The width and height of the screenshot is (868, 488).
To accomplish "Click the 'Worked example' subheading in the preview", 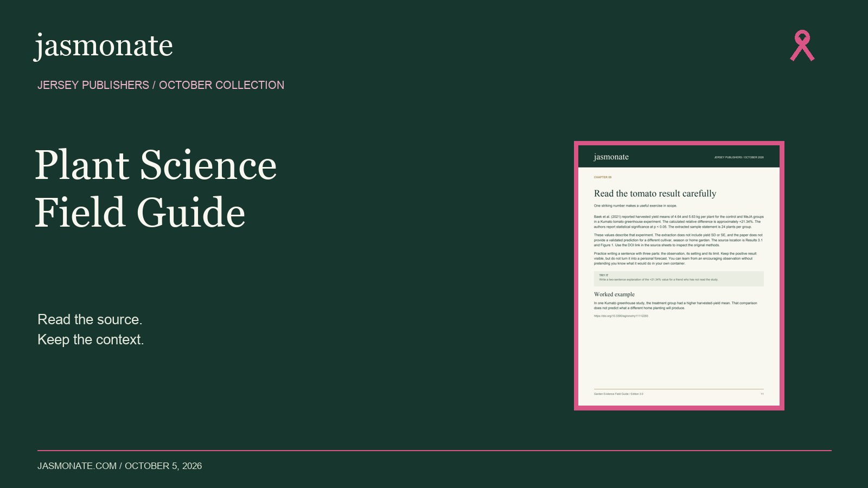I will tap(614, 294).
